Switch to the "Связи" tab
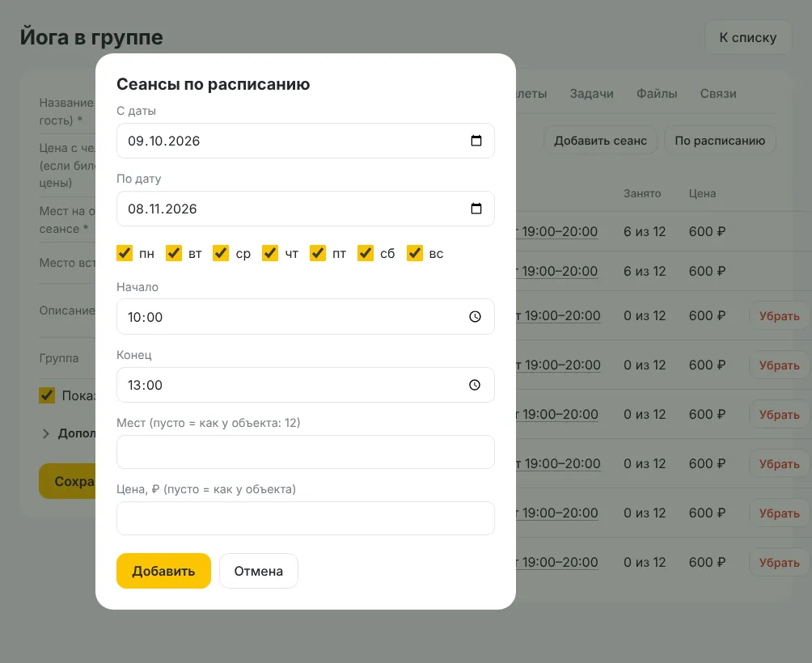812x663 pixels. click(718, 94)
